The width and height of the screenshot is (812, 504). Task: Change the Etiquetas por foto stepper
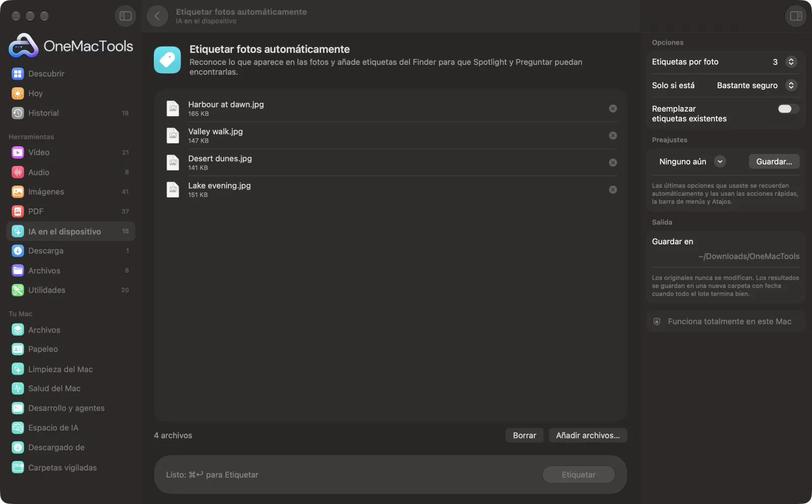(x=791, y=62)
